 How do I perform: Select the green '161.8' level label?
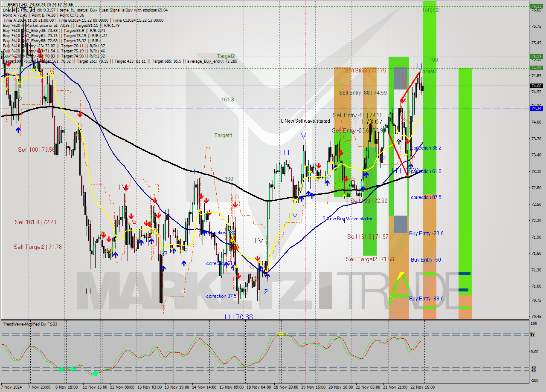[227, 99]
